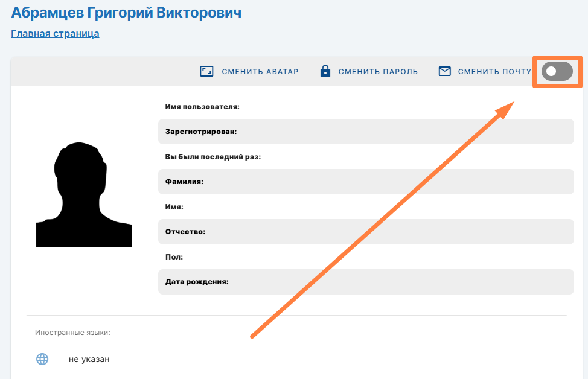Click the profile silhouette avatar image

83,194
